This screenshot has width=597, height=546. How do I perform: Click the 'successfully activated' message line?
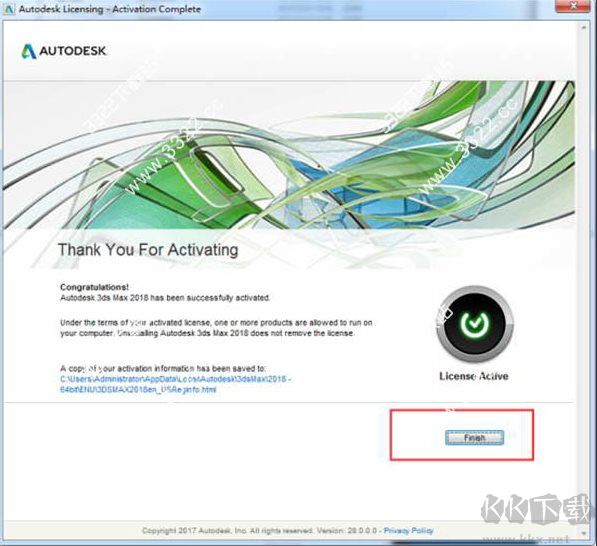(165, 298)
